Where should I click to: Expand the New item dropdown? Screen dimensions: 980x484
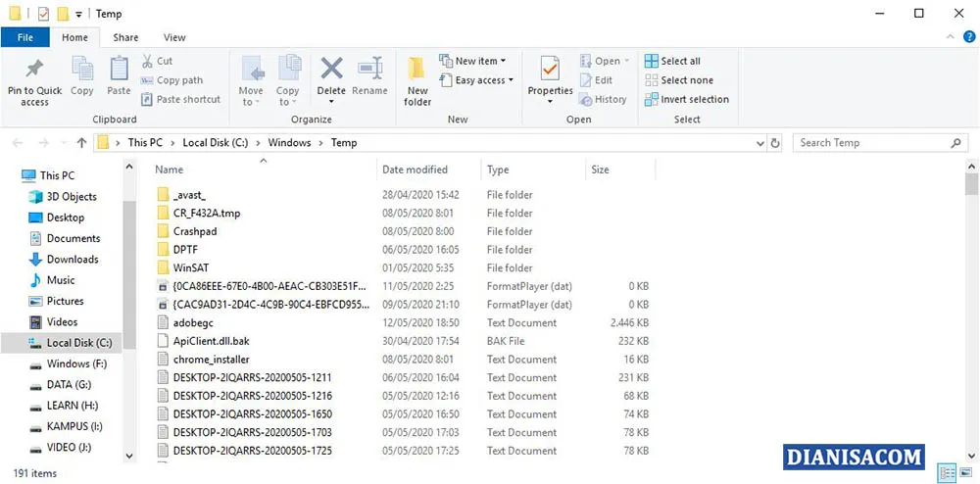pyautogui.click(x=472, y=61)
